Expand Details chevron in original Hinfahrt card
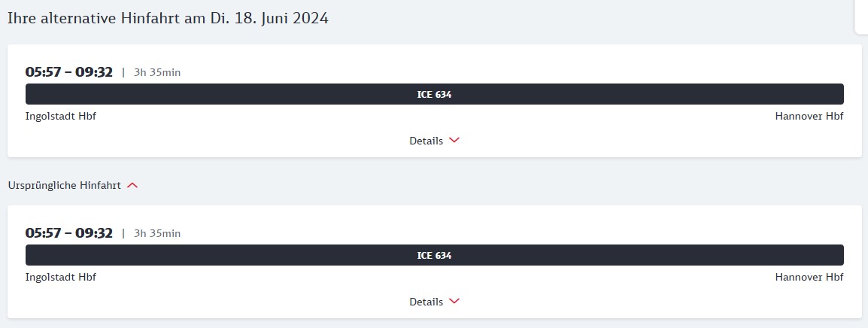The image size is (868, 328). tap(454, 302)
